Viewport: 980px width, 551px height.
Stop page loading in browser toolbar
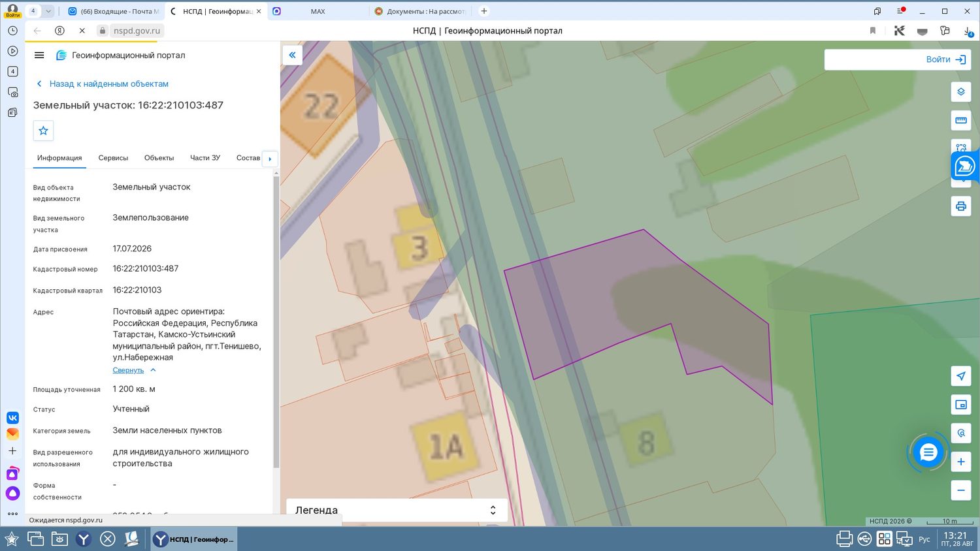coord(82,31)
